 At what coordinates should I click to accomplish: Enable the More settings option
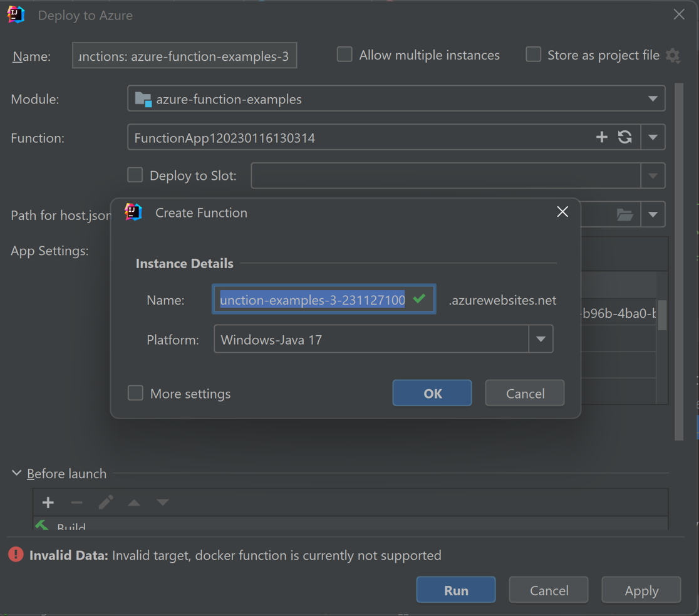coord(135,393)
